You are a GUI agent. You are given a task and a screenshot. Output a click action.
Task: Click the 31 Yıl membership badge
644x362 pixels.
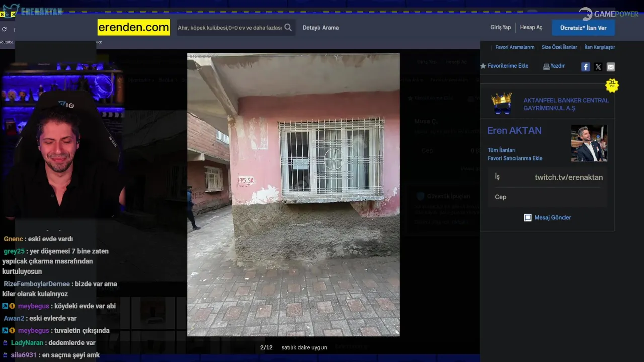pyautogui.click(x=612, y=85)
